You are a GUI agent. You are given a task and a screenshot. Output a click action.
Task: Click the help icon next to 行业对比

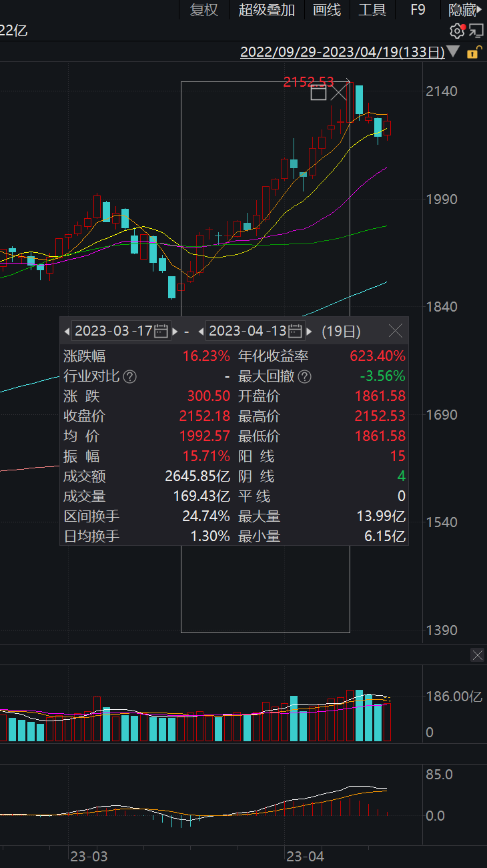[130, 377]
